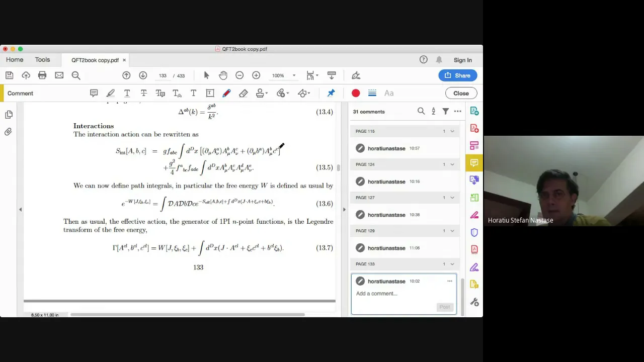This screenshot has width=644, height=362.
Task: Select the underline text tool
Action: 127,93
